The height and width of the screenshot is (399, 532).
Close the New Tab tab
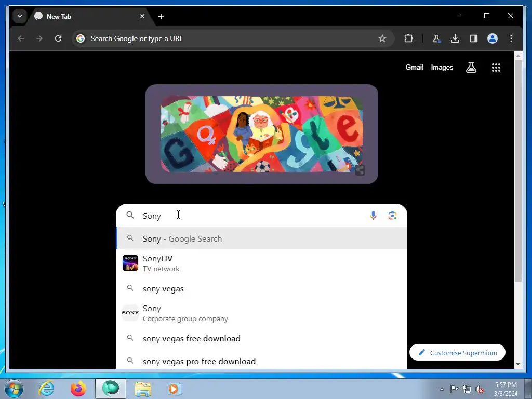[142, 16]
